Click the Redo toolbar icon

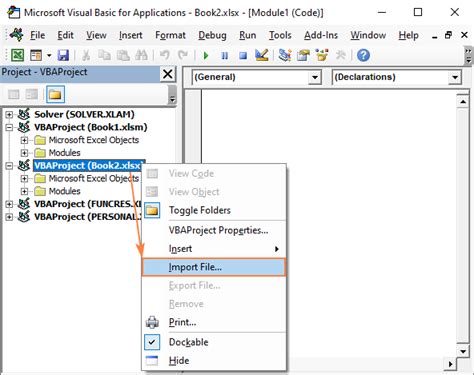(x=183, y=55)
